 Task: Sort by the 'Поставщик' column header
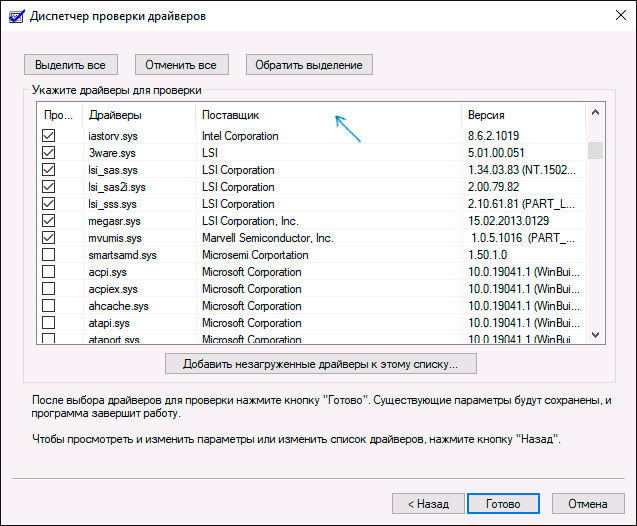pyautogui.click(x=329, y=115)
